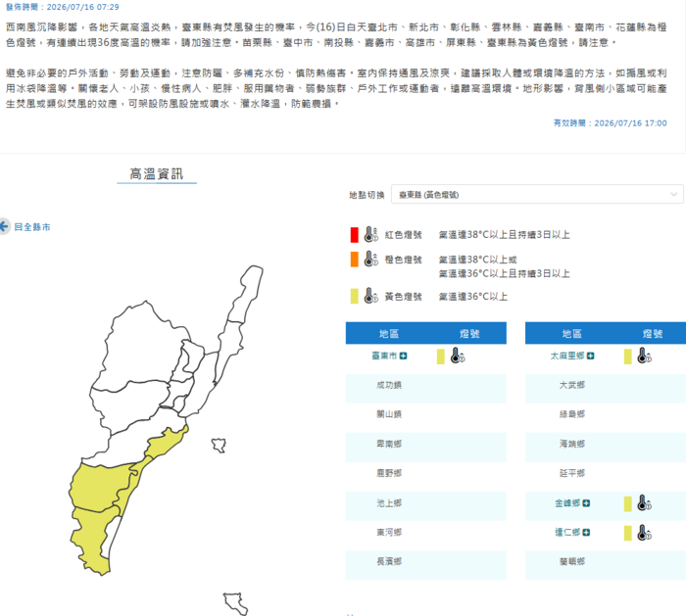This screenshot has width=686, height=616.
Task: Click the thermometer icon in 金峰鄉 row
Action: click(x=645, y=503)
